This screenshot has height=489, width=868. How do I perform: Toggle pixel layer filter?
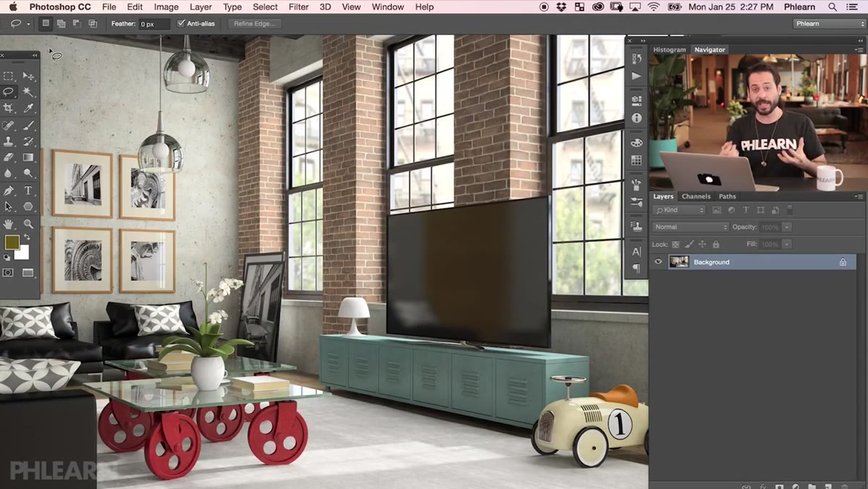(717, 210)
